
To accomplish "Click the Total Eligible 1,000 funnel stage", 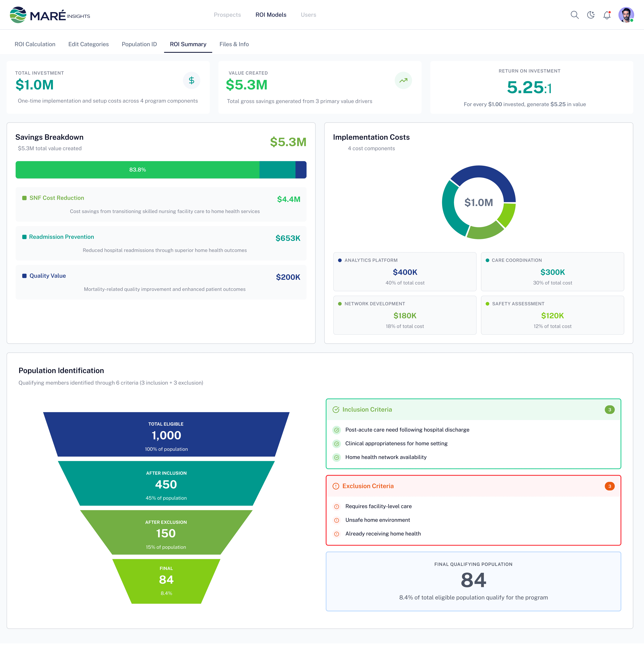I will click(166, 434).
